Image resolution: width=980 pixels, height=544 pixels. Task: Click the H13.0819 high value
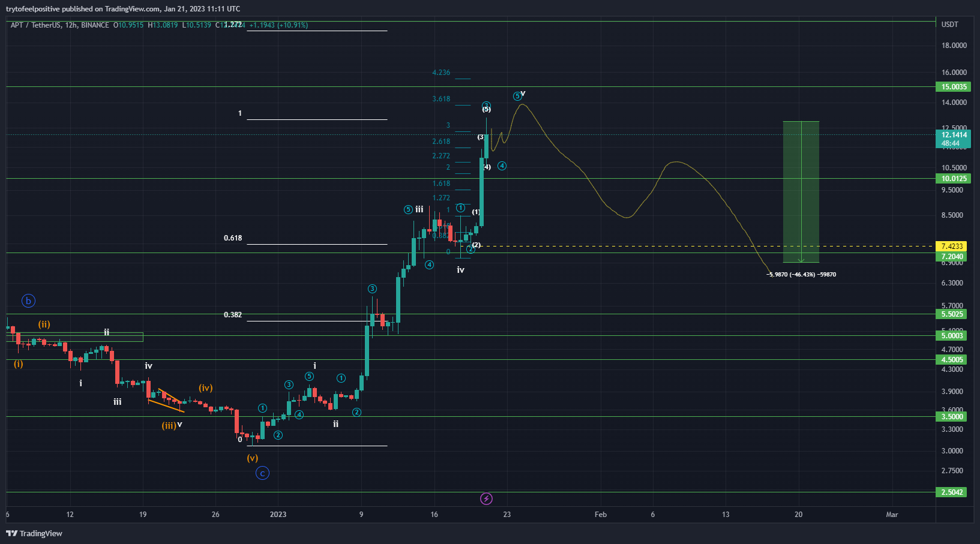point(163,25)
